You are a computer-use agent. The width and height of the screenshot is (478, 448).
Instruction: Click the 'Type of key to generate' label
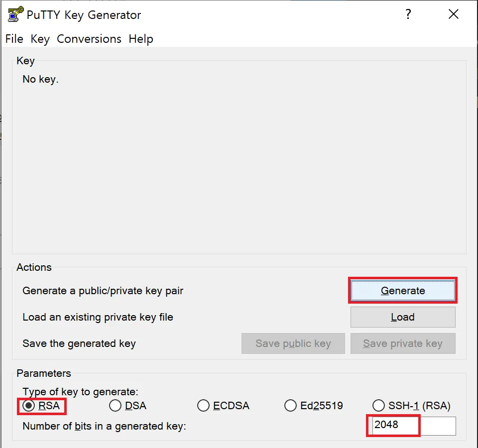point(80,392)
